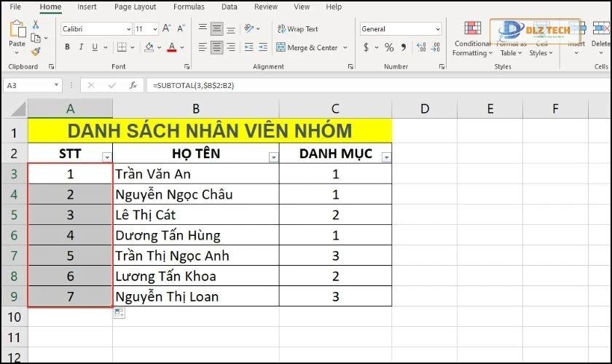Click the red font color swatch
The width and height of the screenshot is (612, 364).
171,47
